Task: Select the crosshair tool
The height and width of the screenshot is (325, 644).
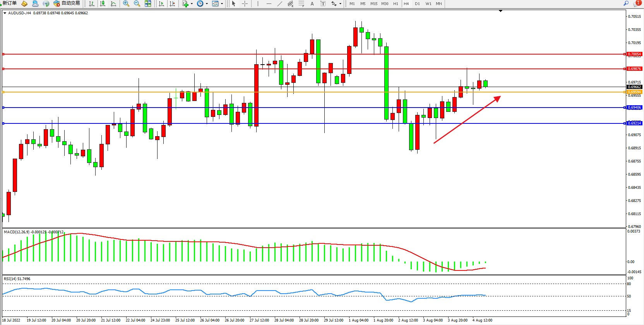Action: [245, 3]
